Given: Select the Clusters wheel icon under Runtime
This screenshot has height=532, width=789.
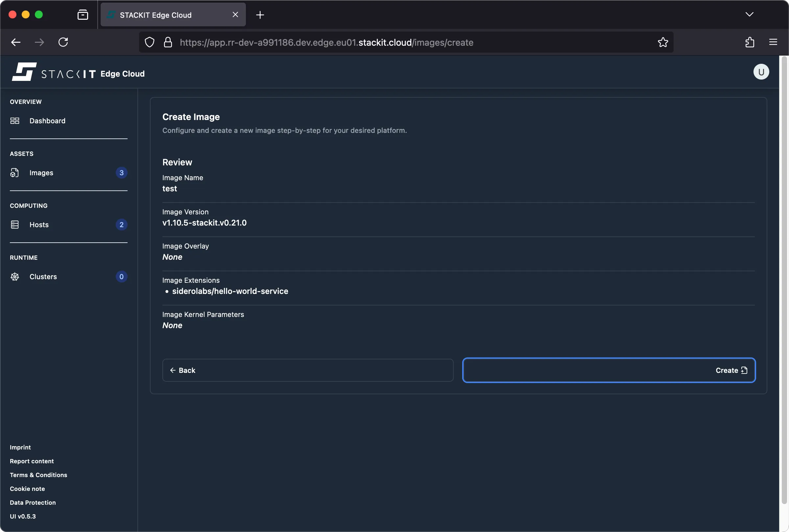Looking at the screenshot, I should click(x=14, y=277).
